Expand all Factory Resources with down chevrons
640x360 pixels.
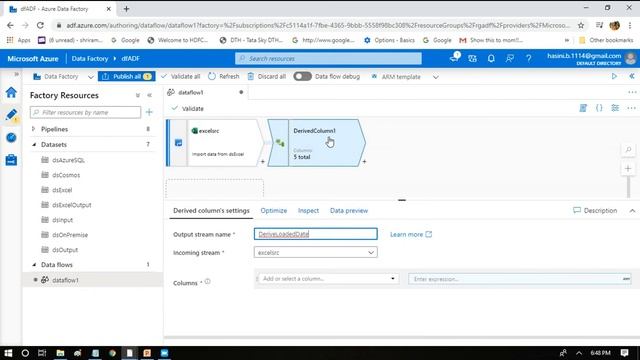[138, 95]
